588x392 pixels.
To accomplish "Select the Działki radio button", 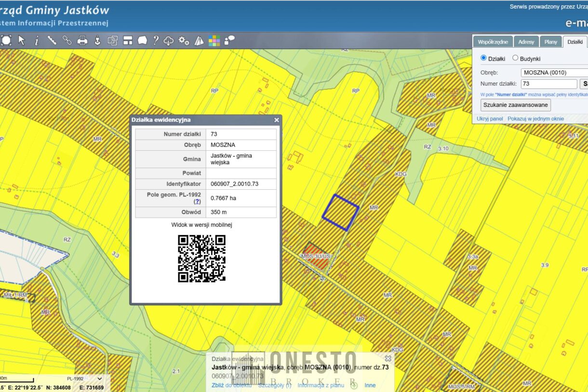I will (x=484, y=58).
